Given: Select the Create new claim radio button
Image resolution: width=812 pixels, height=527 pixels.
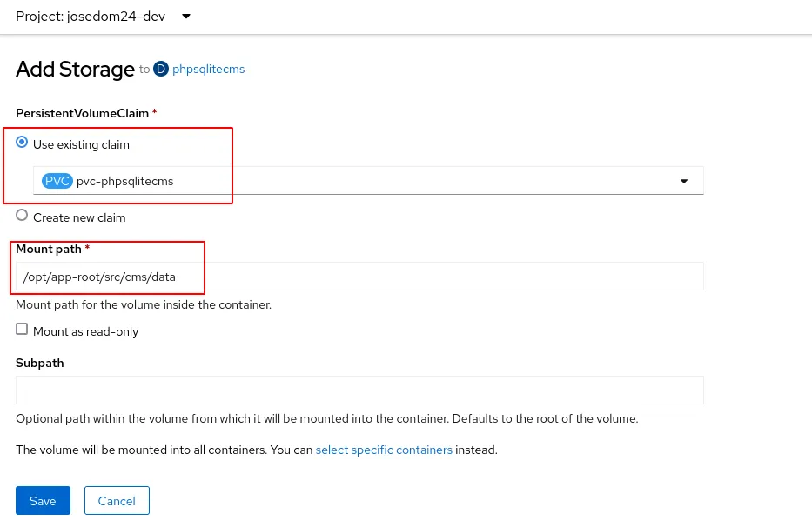Looking at the screenshot, I should click(22, 217).
